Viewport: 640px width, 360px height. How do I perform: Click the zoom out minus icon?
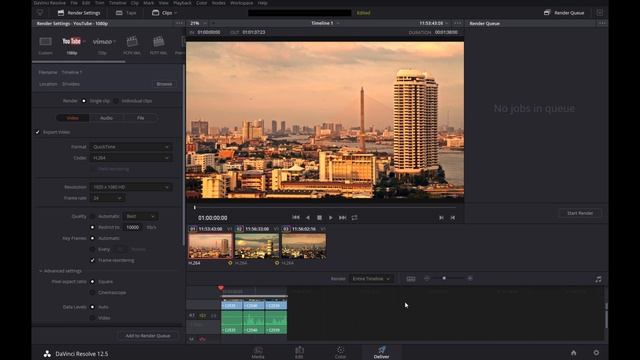[427, 278]
